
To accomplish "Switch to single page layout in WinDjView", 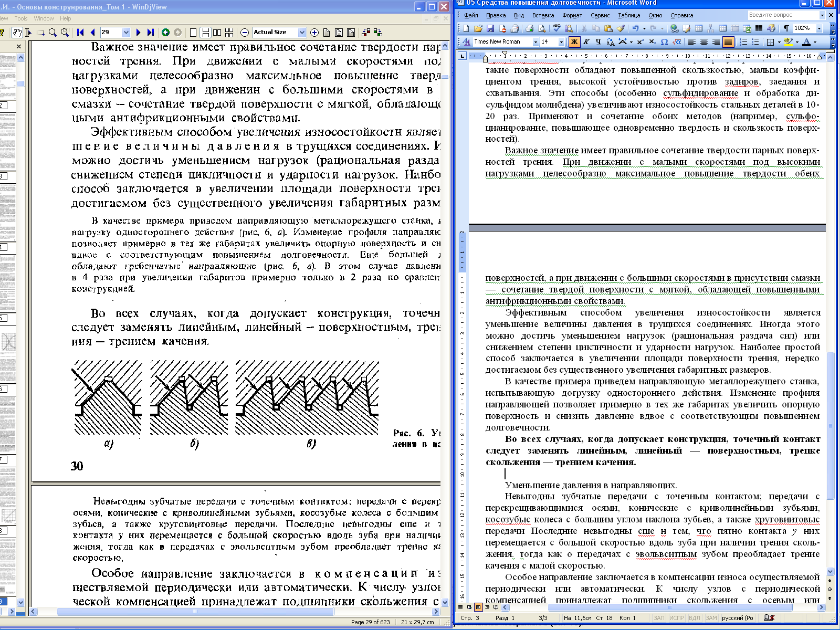I will point(193,33).
